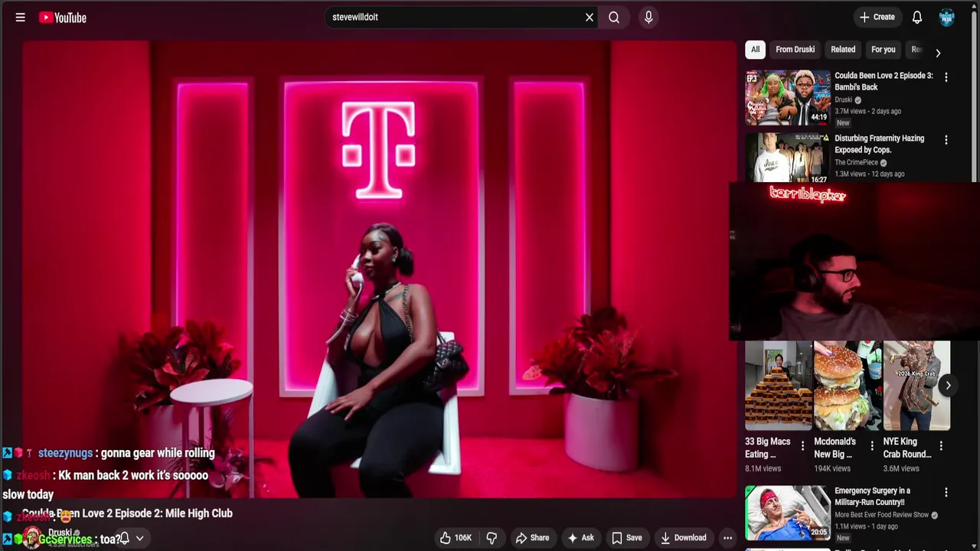The height and width of the screenshot is (551, 980).
Task: Open the notifications bell at top right
Action: [x=917, y=17]
